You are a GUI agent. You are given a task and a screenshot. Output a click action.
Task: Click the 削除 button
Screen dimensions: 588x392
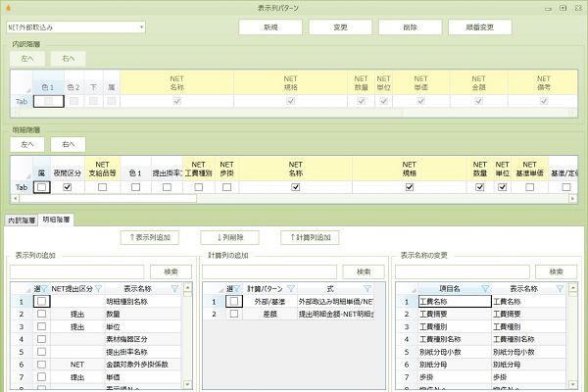(x=410, y=27)
